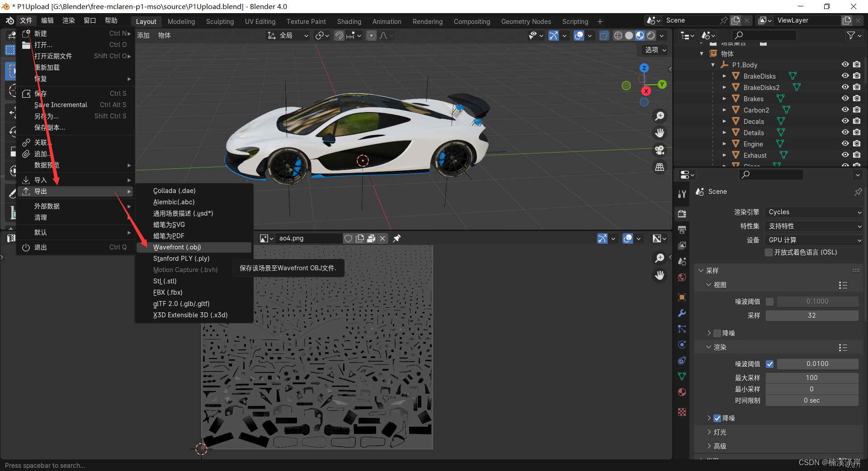Open the feature set dropdown
The image size is (868, 471).
click(x=814, y=226)
